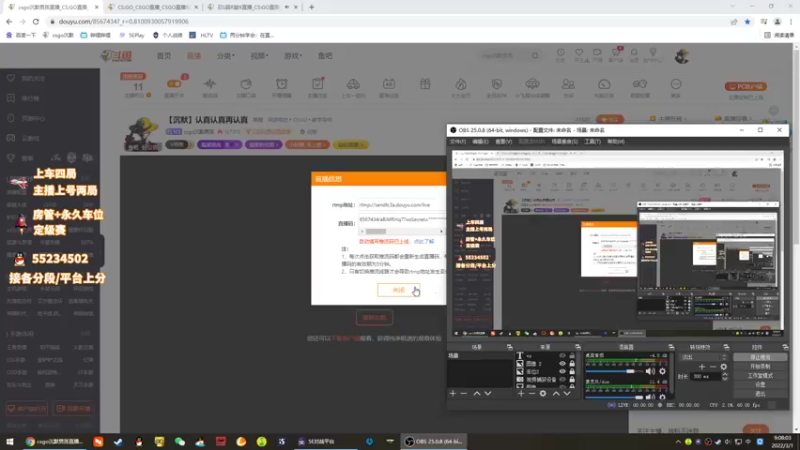
Task: Open source properties gear in OBS
Action: pos(543,393)
